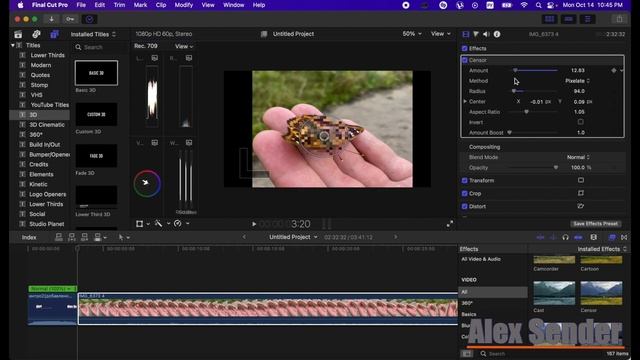The height and width of the screenshot is (360, 640).
Task: Toggle the Transitions browser icon
Action: (624, 237)
